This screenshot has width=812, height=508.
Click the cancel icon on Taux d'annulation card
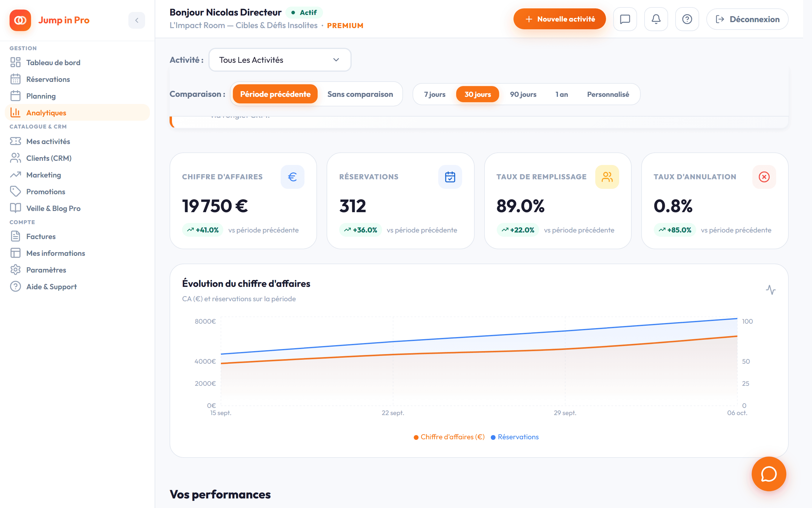click(x=764, y=177)
